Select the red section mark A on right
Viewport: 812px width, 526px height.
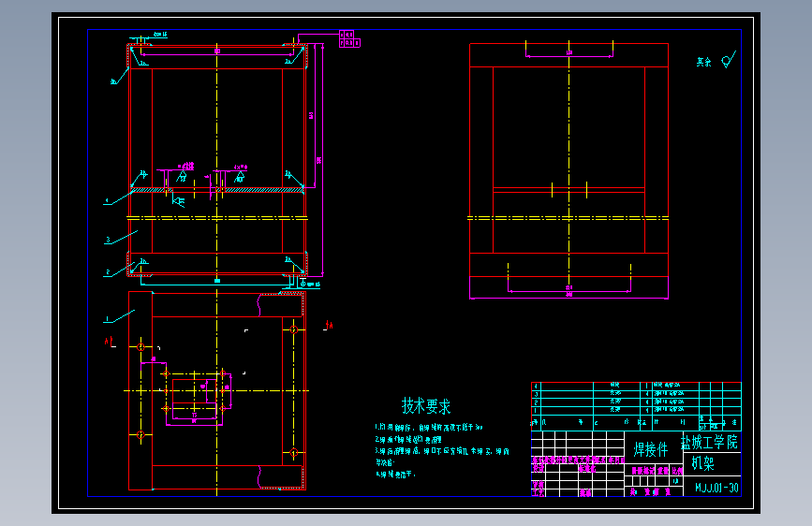[329, 325]
